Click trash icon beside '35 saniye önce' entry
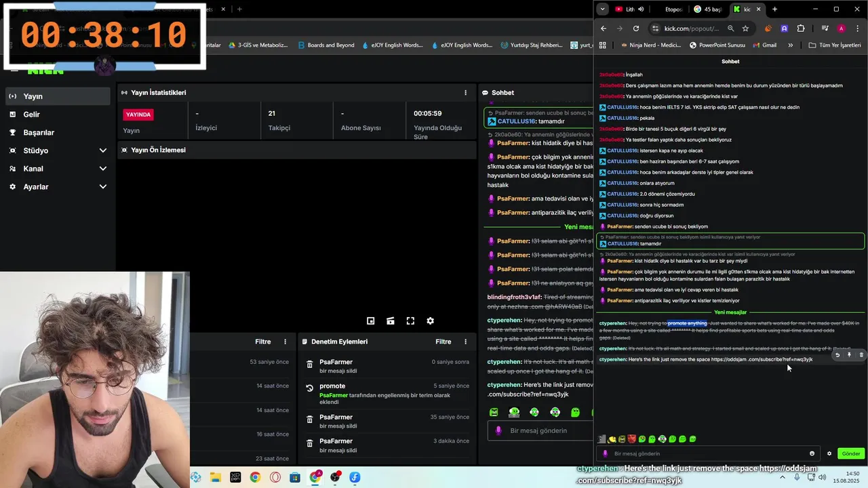868x488 pixels. click(x=310, y=420)
